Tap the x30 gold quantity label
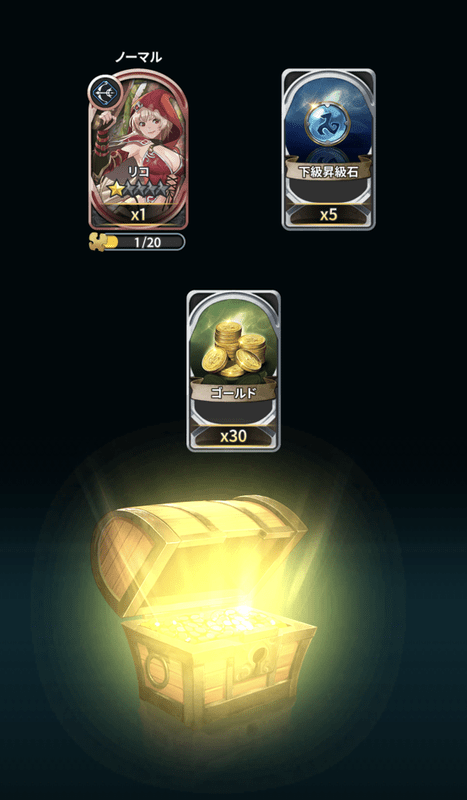The image size is (467, 800). pos(234,436)
